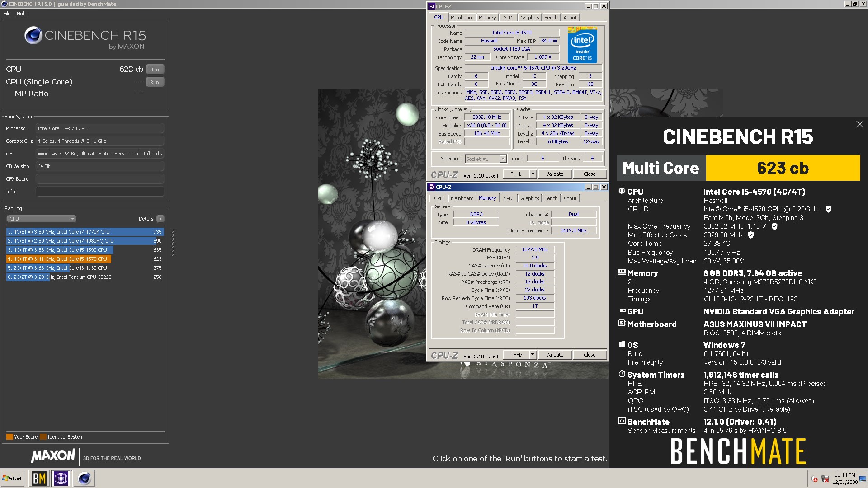Click the Motherboard icon in BenchMate panel
This screenshot has height=488, width=868.
coord(622,324)
